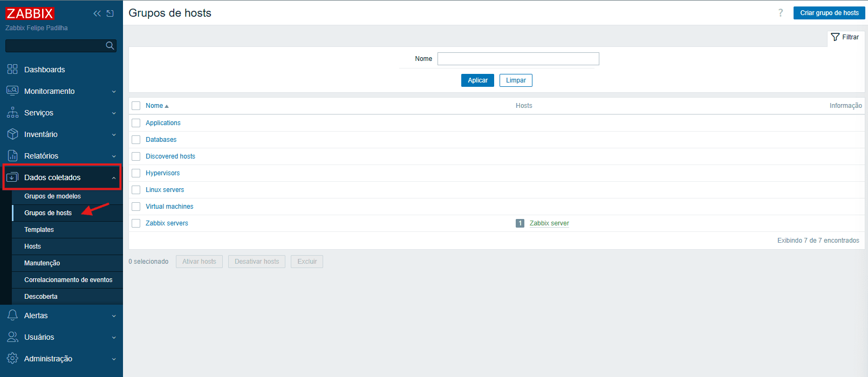Click the host count badge for Zabbix servers
Image resolution: width=868 pixels, height=377 pixels.
pyautogui.click(x=520, y=223)
